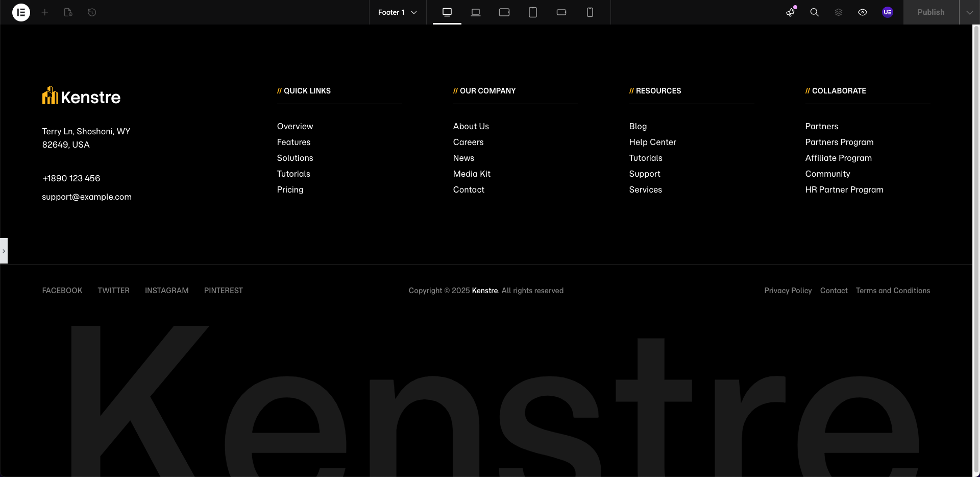This screenshot has height=477, width=980.
Task: Switch to desktop device view
Action: pos(447,12)
